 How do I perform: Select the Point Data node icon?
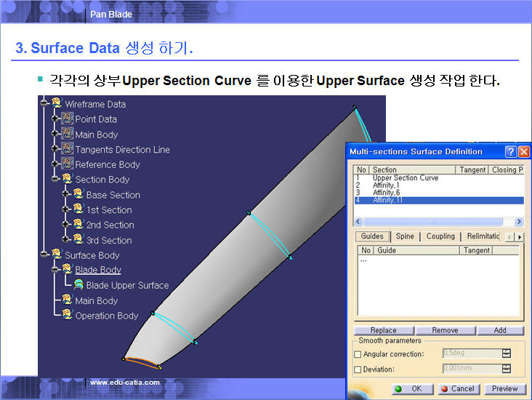coord(68,119)
